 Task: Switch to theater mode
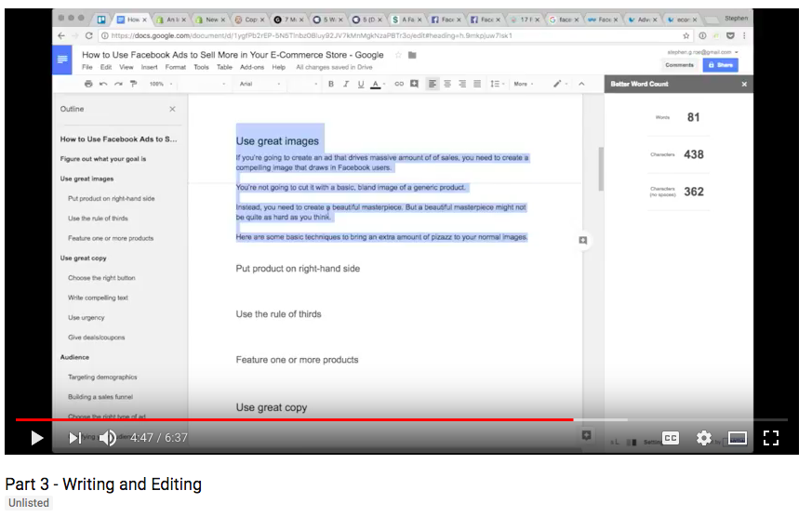738,438
